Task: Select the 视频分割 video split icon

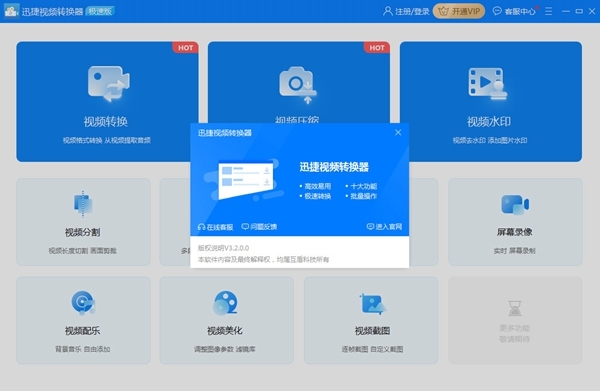Action: pyautogui.click(x=83, y=204)
